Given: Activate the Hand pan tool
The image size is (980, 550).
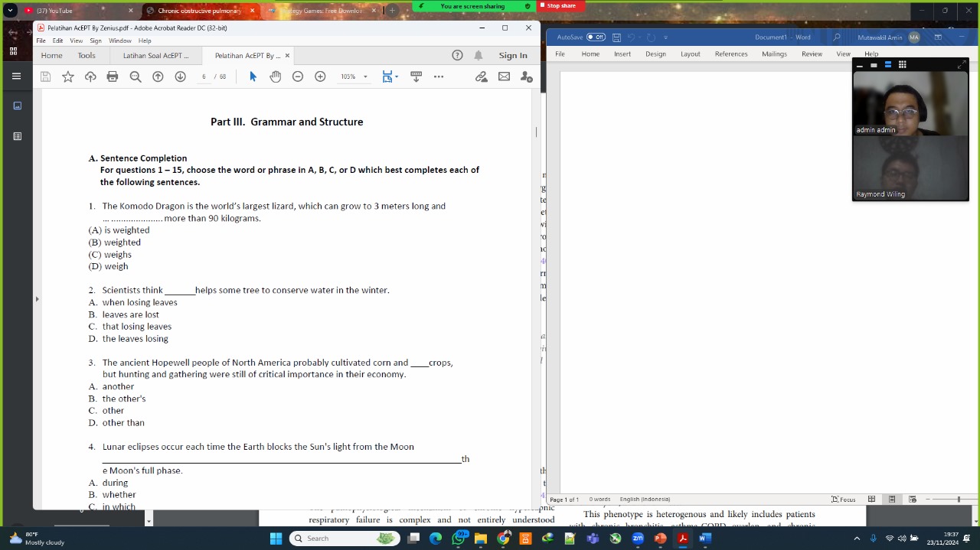Looking at the screenshot, I should point(276,76).
